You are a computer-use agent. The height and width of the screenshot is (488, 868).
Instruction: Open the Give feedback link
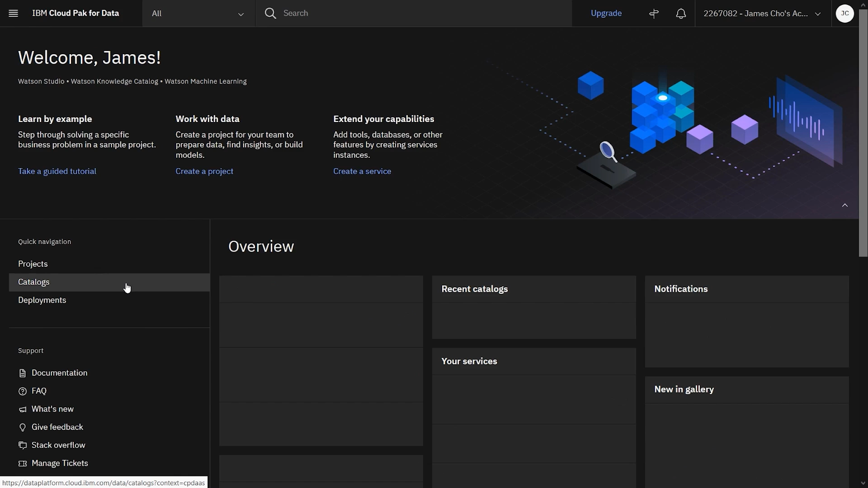58,427
